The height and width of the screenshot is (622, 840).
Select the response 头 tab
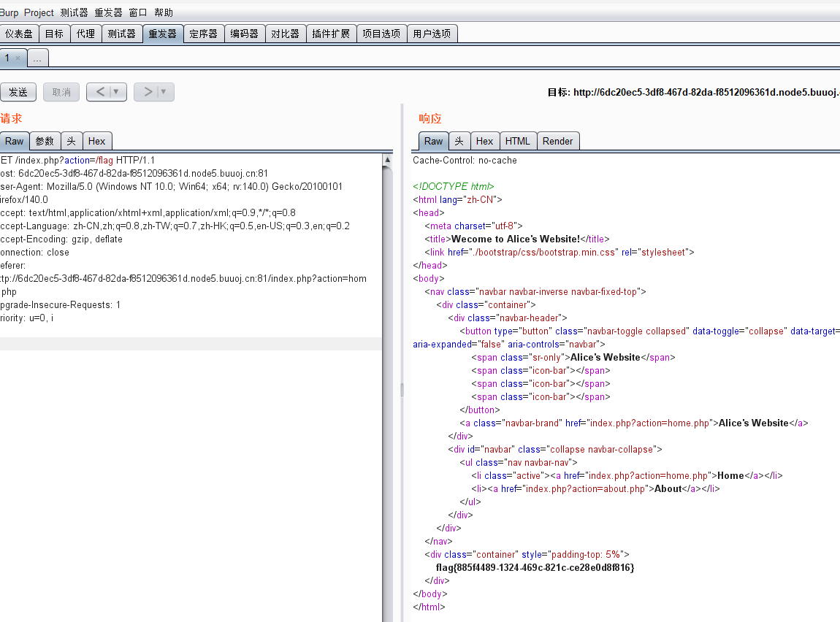pos(459,142)
